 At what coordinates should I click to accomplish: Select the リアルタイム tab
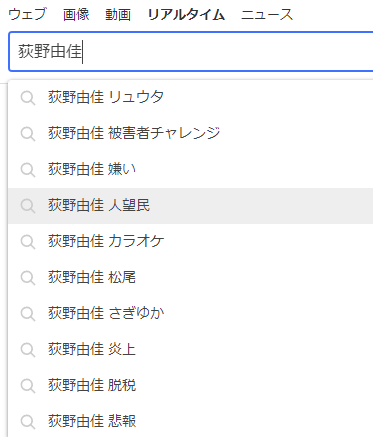pyautogui.click(x=186, y=14)
